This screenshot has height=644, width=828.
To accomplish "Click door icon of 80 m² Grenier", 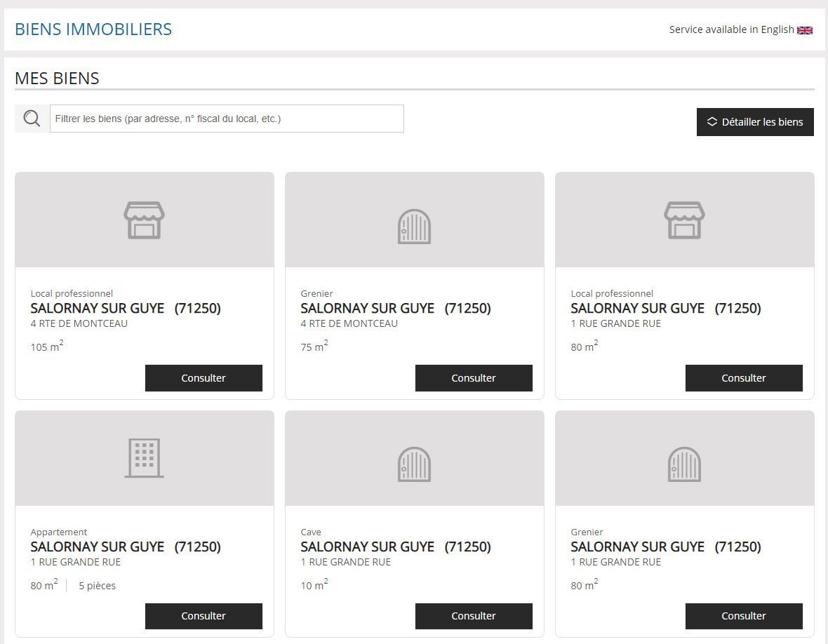I will 684,464.
